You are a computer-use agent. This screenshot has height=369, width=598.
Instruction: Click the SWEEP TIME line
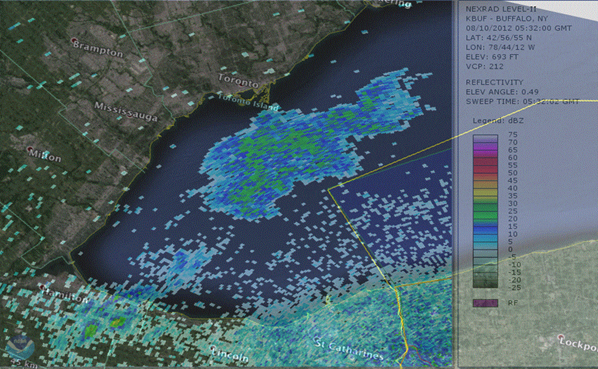[x=522, y=101]
